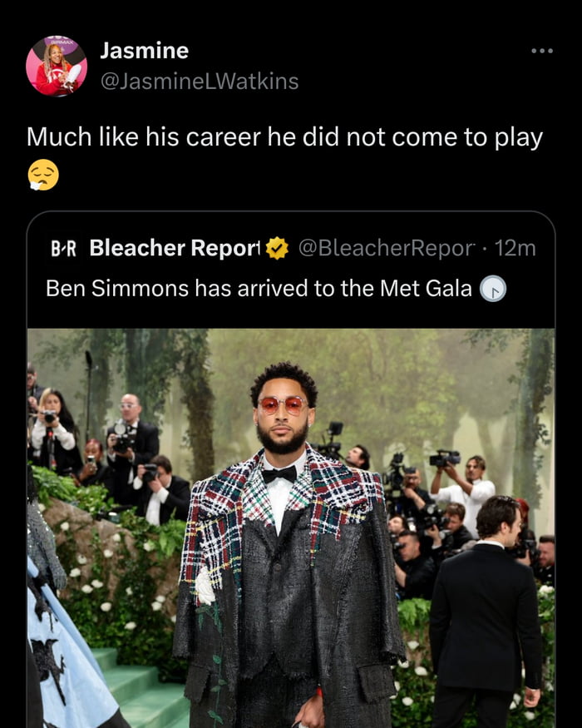Open the three-dot more options menu
Image resolution: width=582 pixels, height=728 pixels.
tap(541, 52)
